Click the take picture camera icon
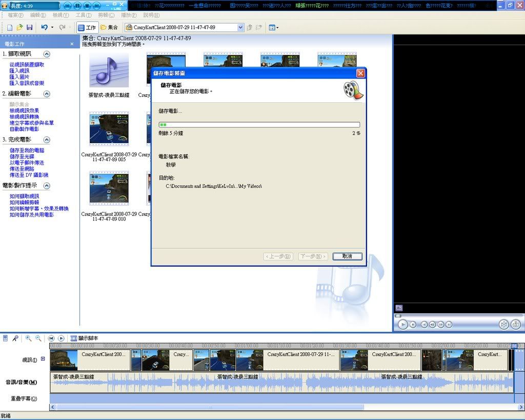This screenshot has width=525, height=420. tap(515, 324)
